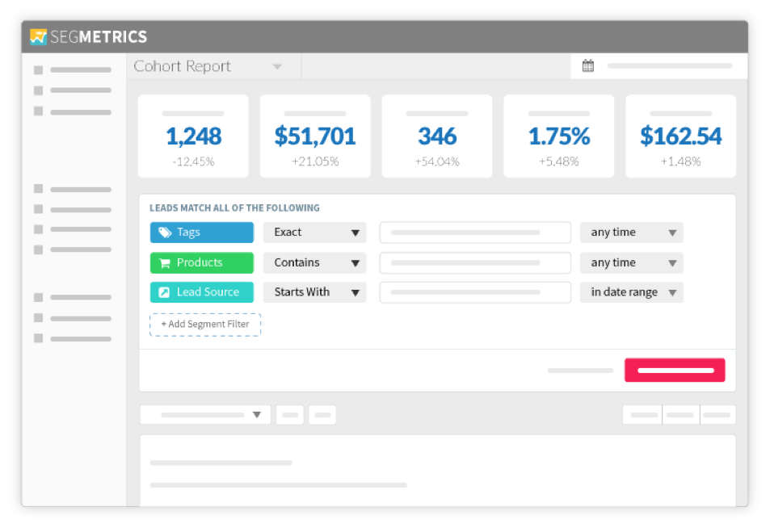
Task: Click the +21.05% change value
Action: (315, 161)
